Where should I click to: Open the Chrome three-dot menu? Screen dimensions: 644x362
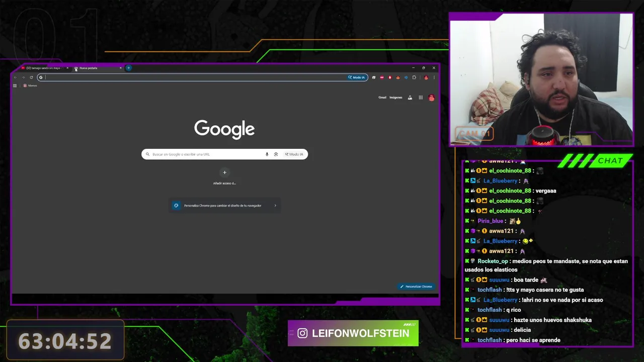coord(434,77)
